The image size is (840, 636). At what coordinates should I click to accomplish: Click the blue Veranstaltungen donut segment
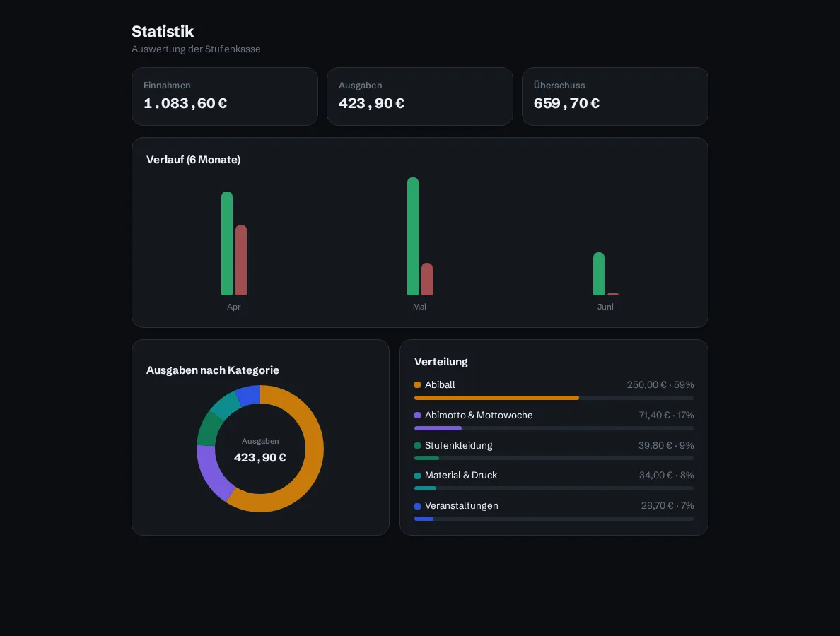[x=249, y=395]
